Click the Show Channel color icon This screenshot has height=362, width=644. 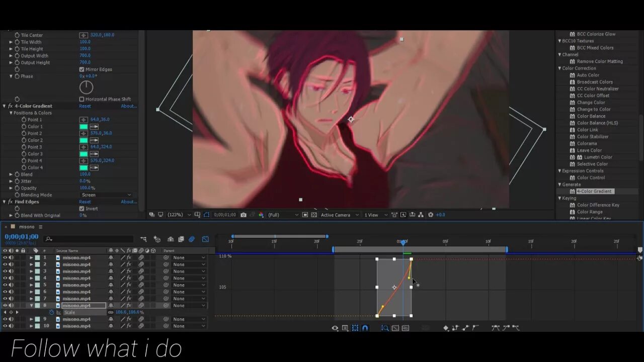[x=261, y=215]
